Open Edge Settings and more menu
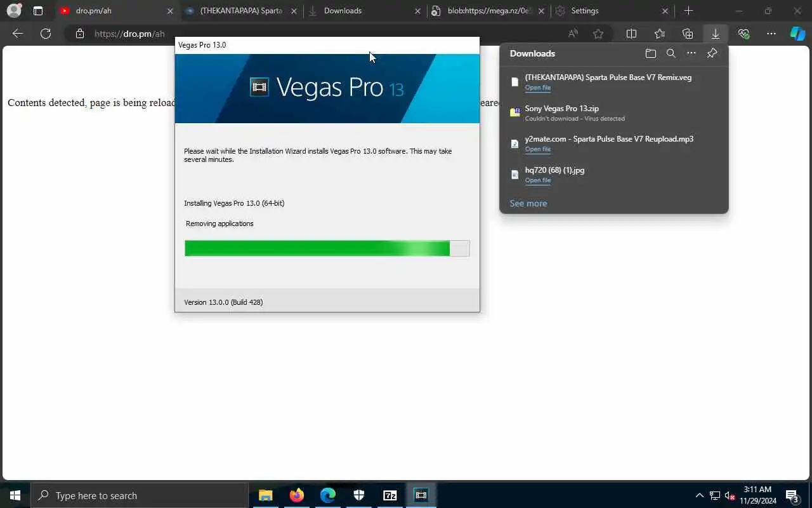This screenshot has height=508, width=812. 771,34
